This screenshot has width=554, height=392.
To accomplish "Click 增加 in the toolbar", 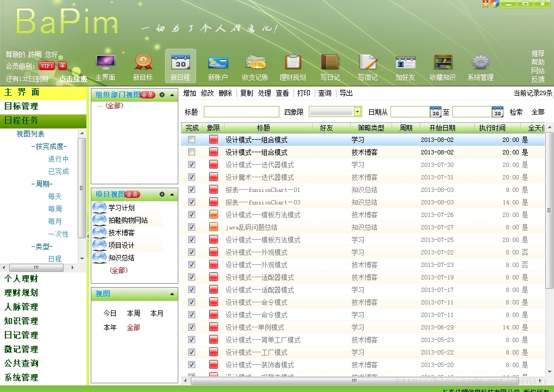I will 190,93.
